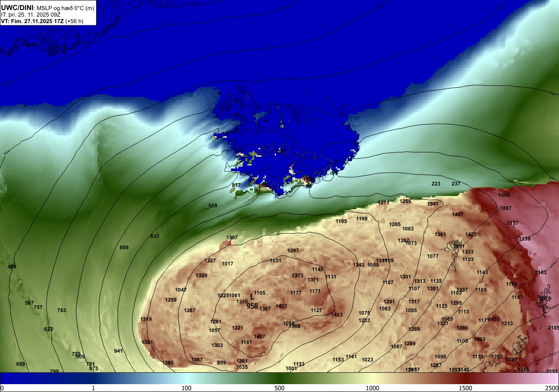Click the height value 699
Screen dimensions: 559x392
click(124, 248)
